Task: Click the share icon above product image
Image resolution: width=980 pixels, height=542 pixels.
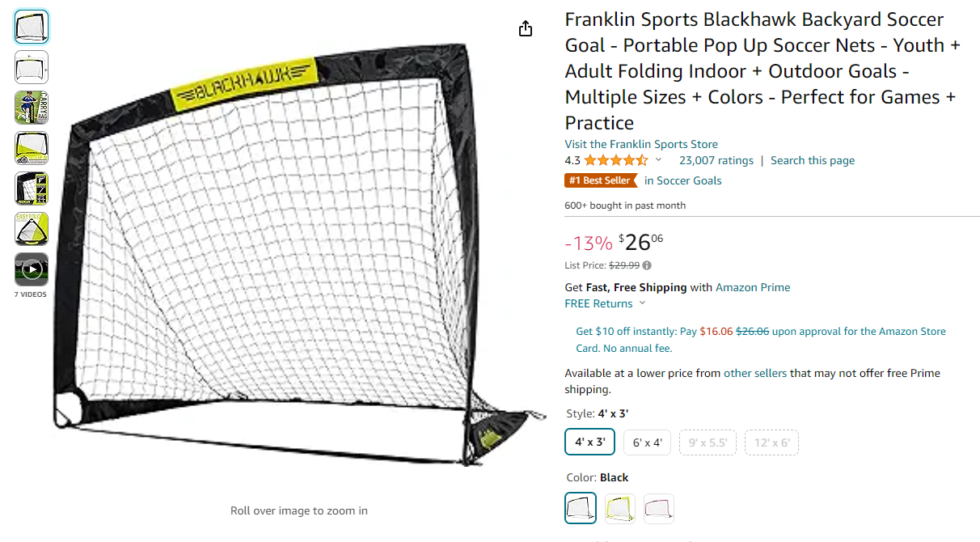Action: click(x=526, y=29)
